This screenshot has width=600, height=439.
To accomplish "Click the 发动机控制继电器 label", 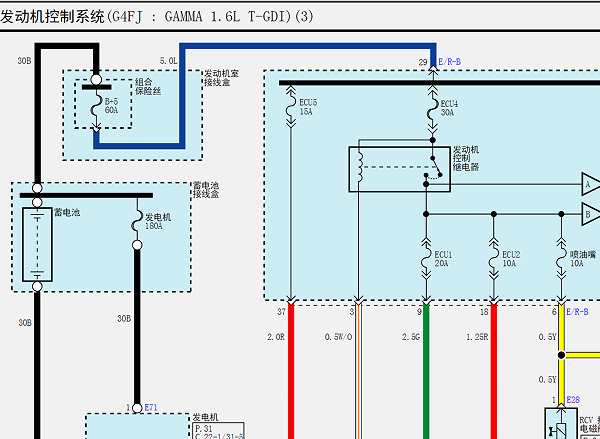I will (x=466, y=158).
